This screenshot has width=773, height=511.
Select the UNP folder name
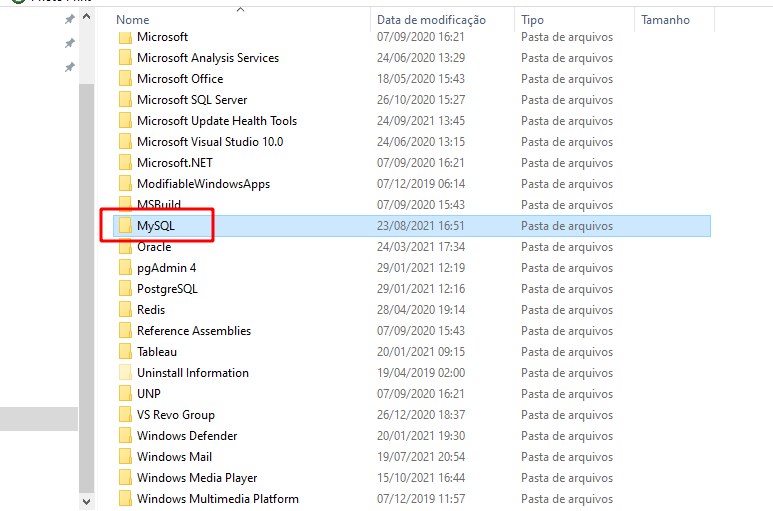[x=148, y=394]
